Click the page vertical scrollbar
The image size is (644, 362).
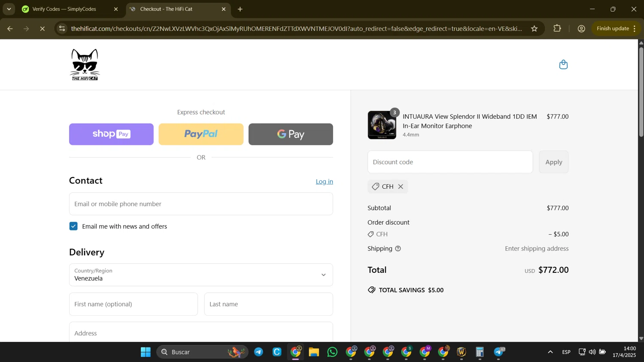(641, 92)
